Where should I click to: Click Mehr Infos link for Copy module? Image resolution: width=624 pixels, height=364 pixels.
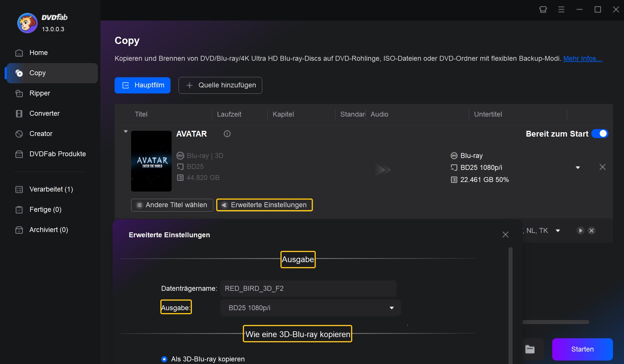[x=582, y=58]
